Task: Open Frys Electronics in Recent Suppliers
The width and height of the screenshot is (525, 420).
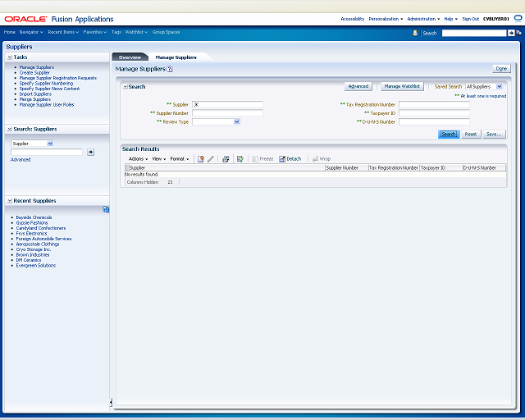Action: 32,234
